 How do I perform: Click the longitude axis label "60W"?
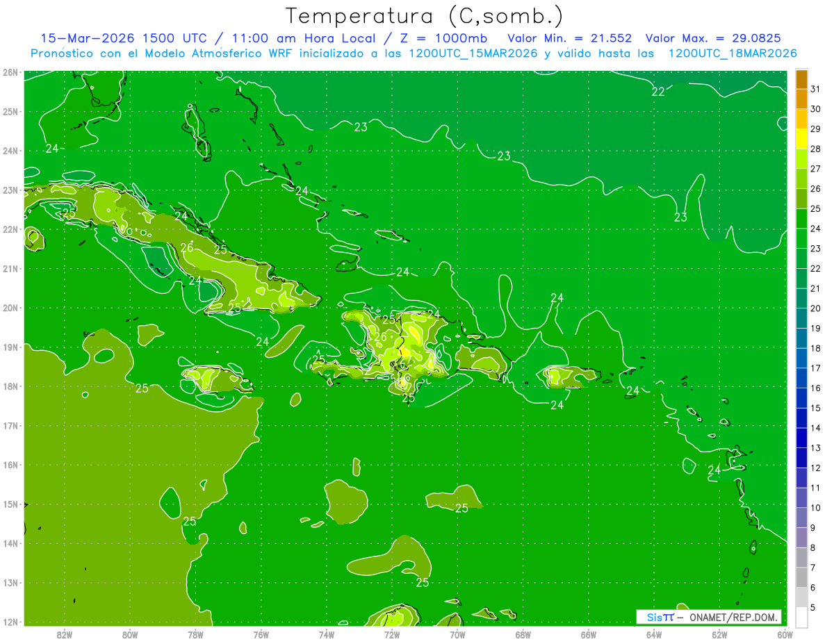785,634
